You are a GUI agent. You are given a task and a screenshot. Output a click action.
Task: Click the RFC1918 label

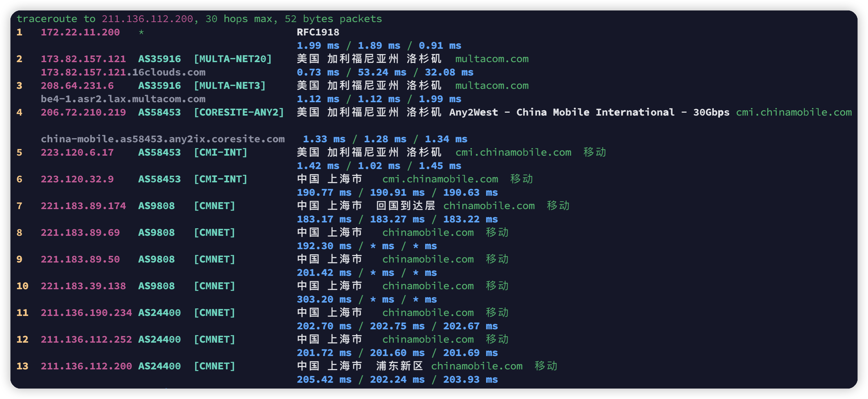click(318, 32)
